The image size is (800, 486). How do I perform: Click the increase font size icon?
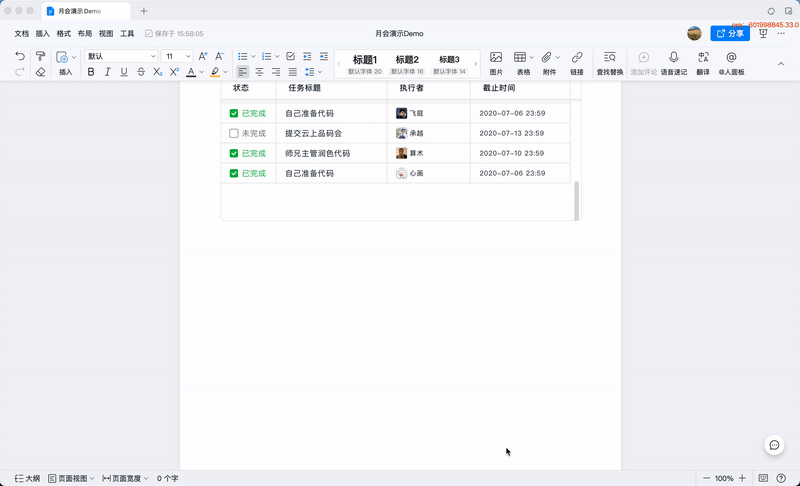pos(203,56)
